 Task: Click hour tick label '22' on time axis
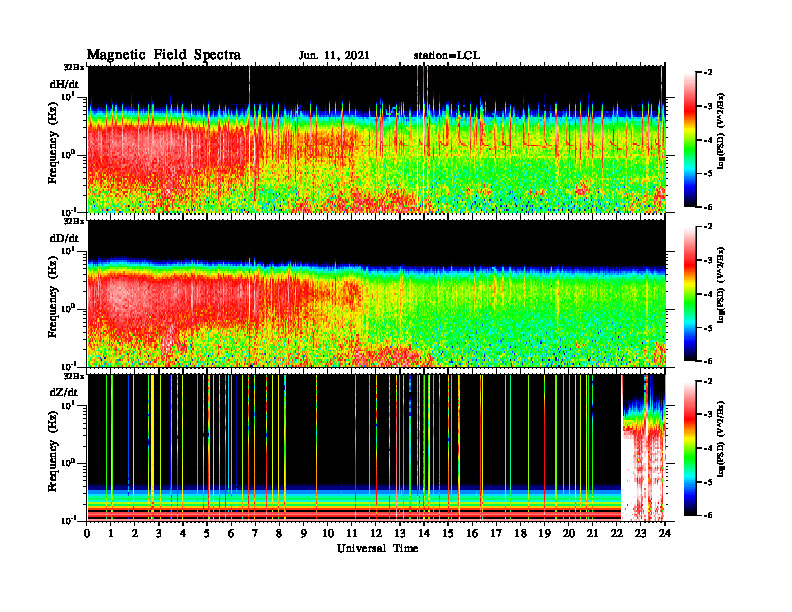pos(617,533)
